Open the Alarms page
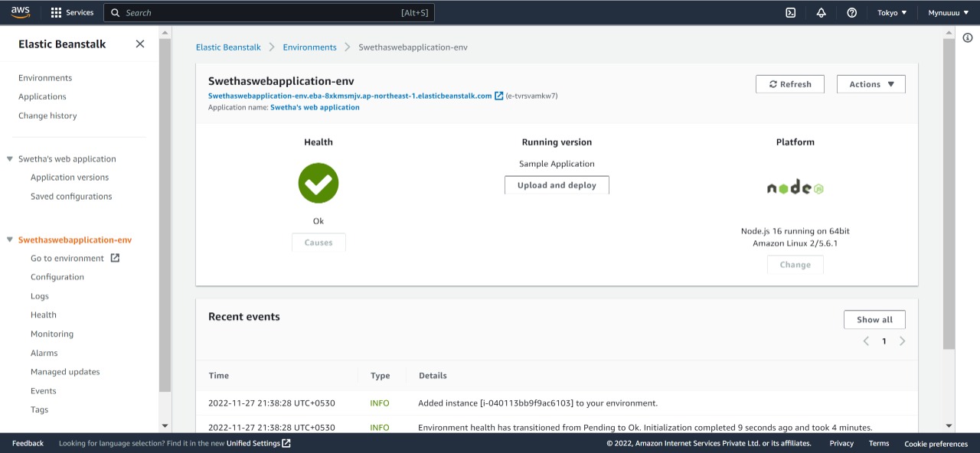The image size is (980, 453). (44, 353)
